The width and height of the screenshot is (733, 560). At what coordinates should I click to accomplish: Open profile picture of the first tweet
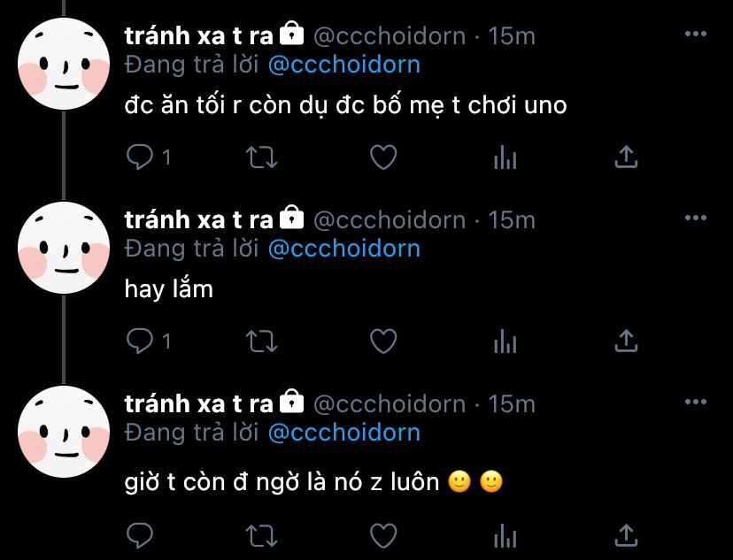pos(64,64)
